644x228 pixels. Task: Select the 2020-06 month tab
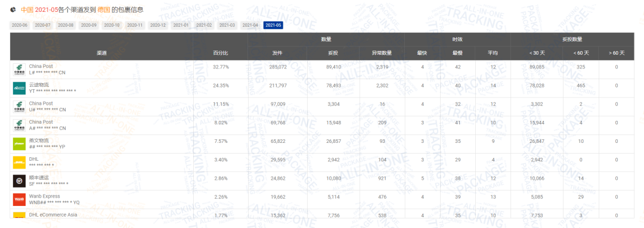[20, 26]
